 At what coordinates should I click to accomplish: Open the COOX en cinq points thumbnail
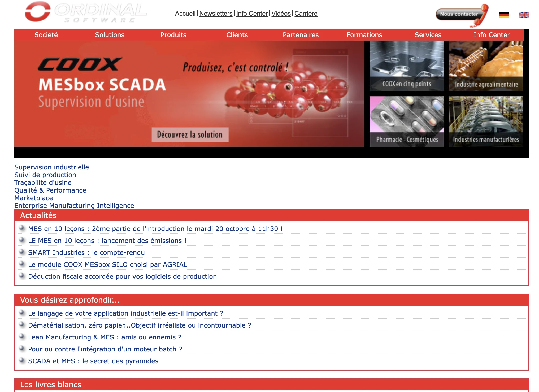click(x=407, y=66)
